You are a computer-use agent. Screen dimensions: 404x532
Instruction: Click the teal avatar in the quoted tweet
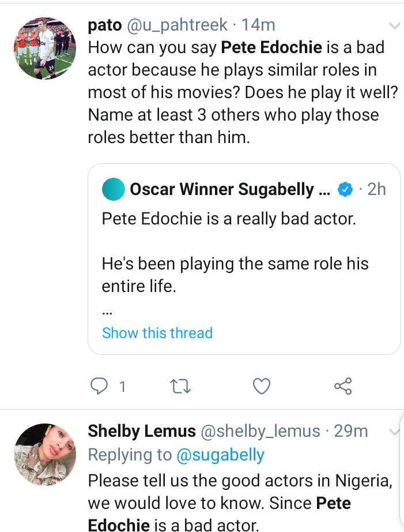114,189
